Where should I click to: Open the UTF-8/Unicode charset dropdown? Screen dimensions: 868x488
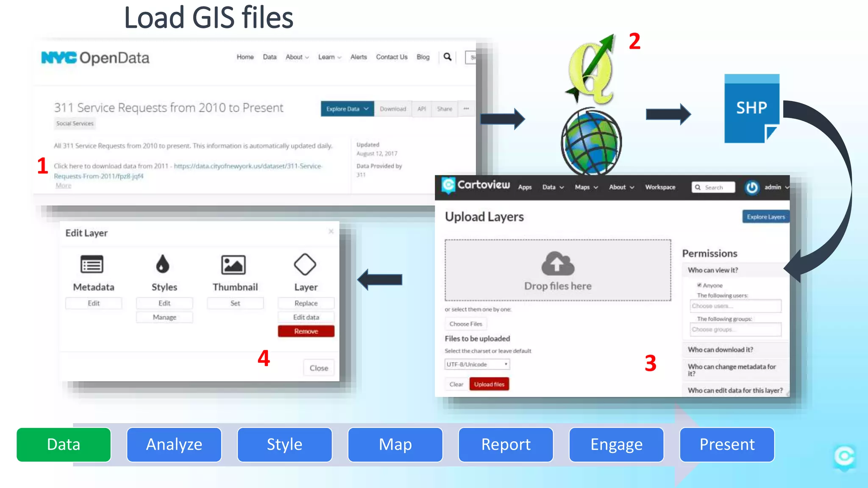477,364
